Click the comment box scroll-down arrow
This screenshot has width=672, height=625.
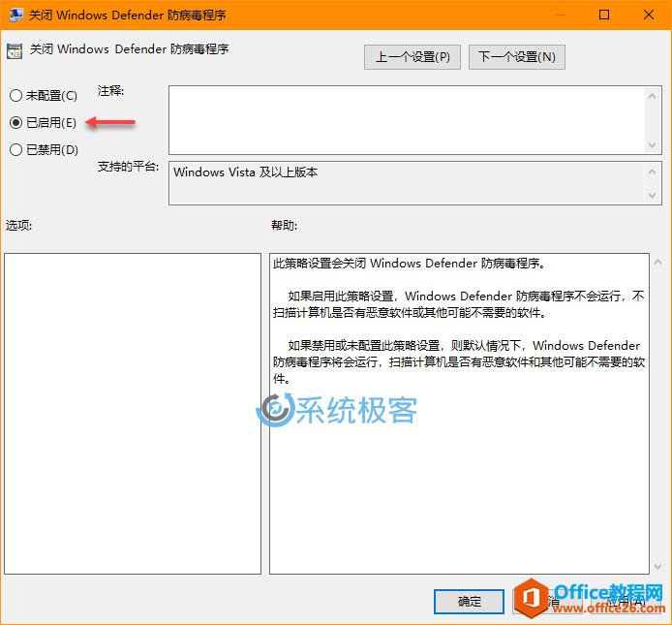[x=652, y=145]
